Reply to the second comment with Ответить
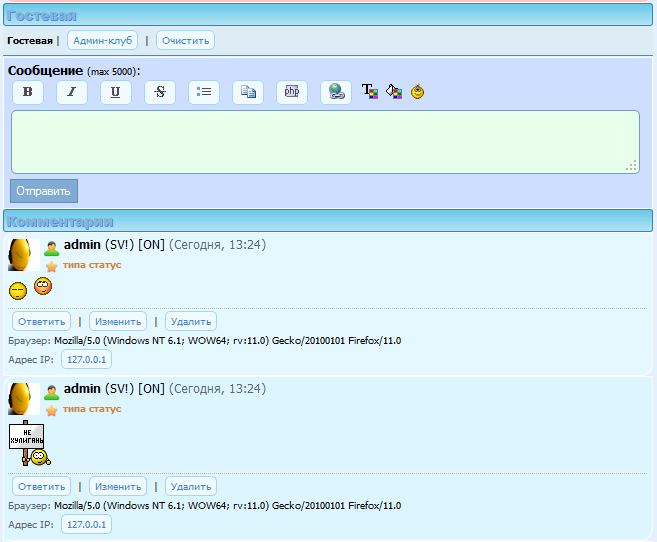The height and width of the screenshot is (542, 657). 41,487
